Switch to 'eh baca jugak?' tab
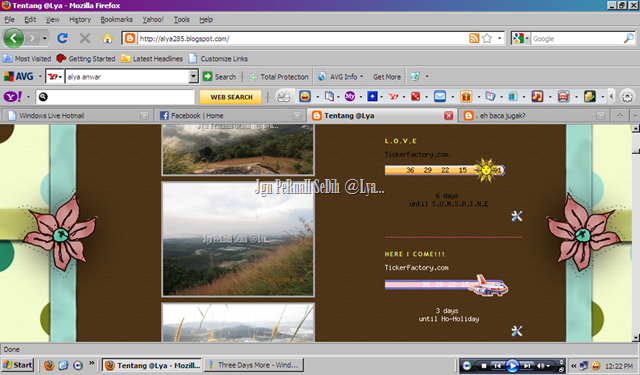 click(x=534, y=115)
